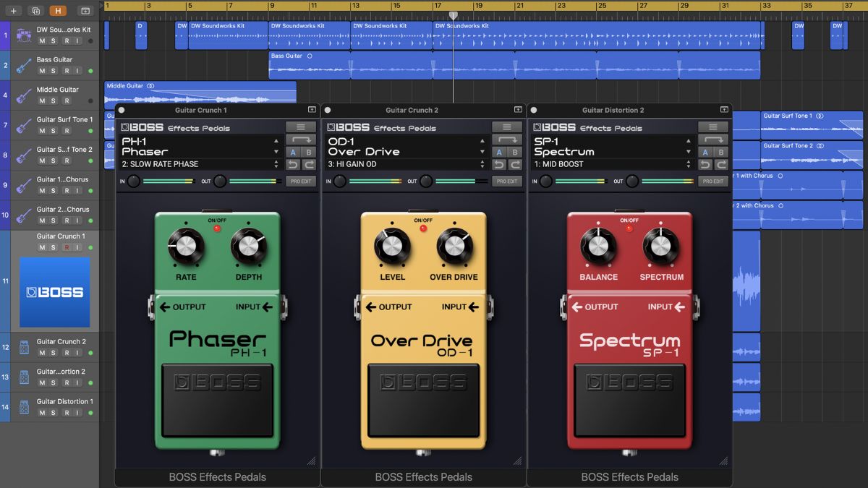Click the signal routing button in Spectrum plugin
Image resolution: width=868 pixels, height=488 pixels.
click(713, 140)
